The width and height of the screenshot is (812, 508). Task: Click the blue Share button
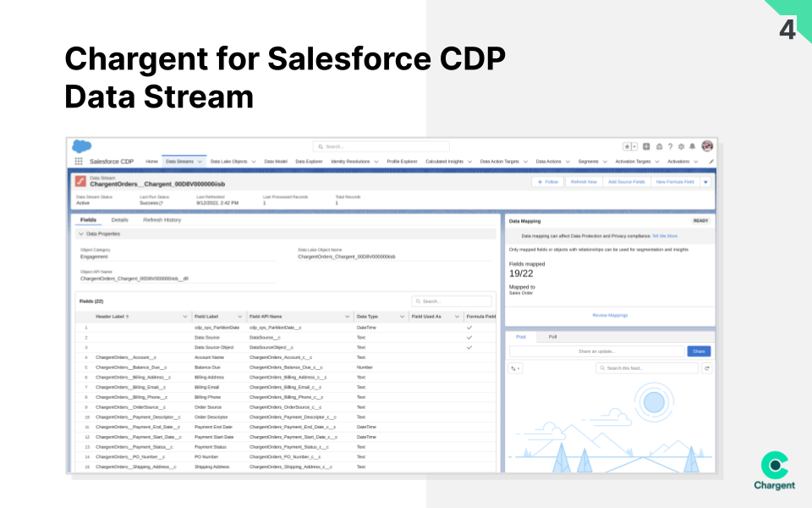pos(700,351)
